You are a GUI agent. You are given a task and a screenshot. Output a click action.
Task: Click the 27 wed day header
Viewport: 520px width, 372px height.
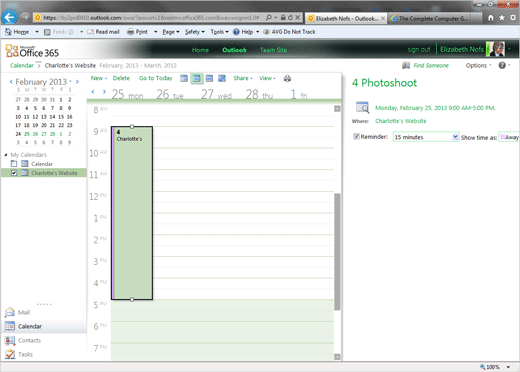point(216,95)
